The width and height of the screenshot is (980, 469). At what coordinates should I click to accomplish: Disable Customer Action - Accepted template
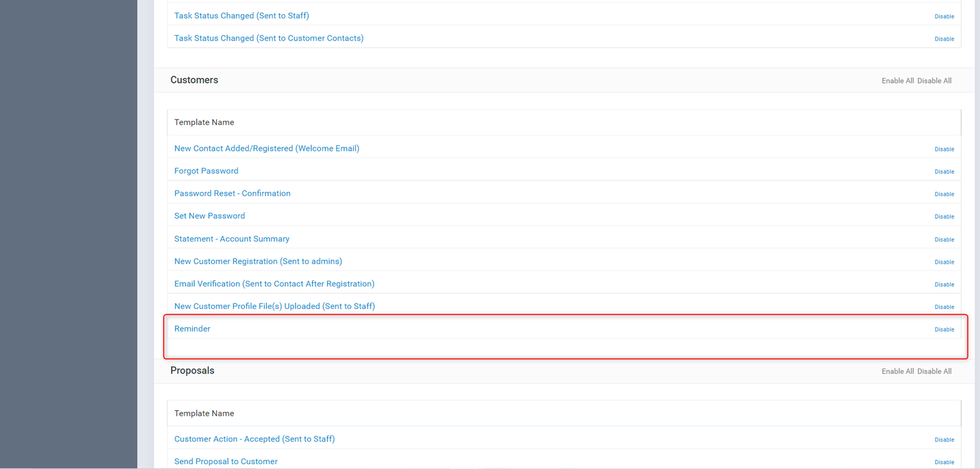click(944, 440)
